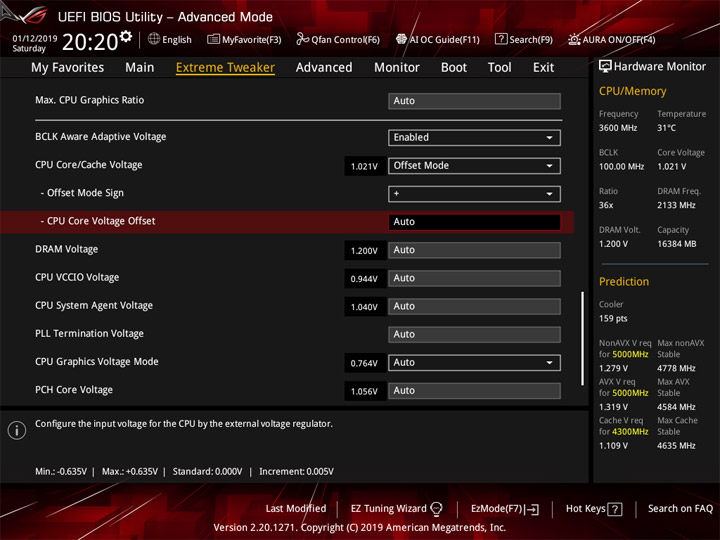720x540 pixels.
Task: Click the 4778 MHz Max nonAVX value
Action: pyautogui.click(x=676, y=368)
